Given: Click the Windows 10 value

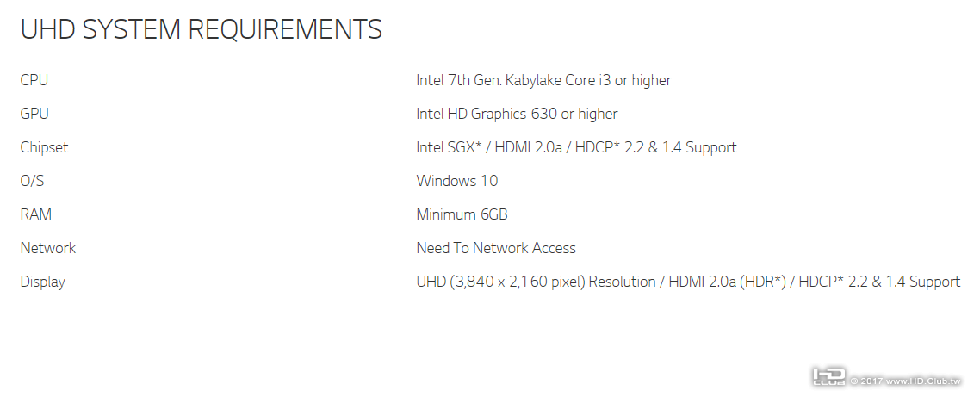Looking at the screenshot, I should coord(456,181).
